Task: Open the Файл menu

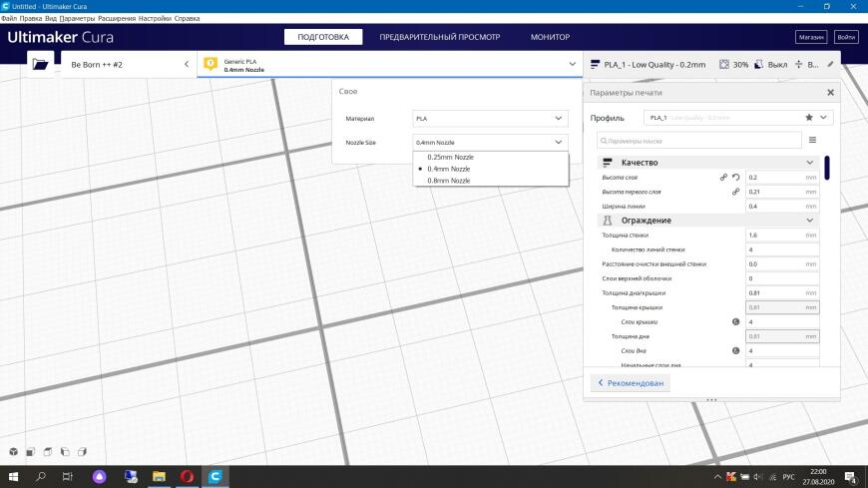Action: coord(9,18)
